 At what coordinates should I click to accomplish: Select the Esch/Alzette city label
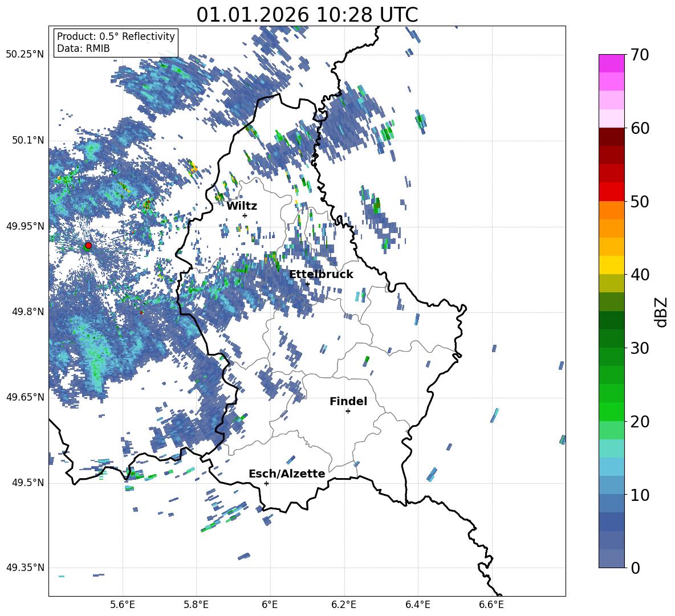(x=287, y=474)
